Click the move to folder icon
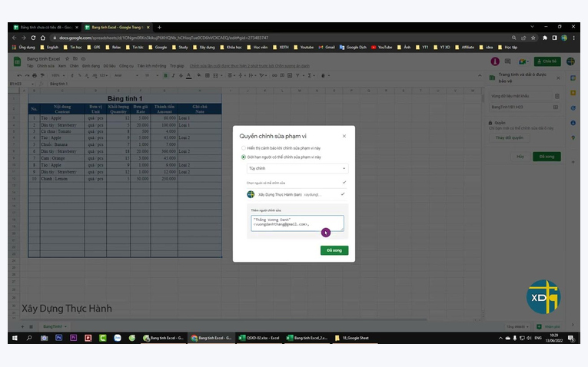The width and height of the screenshot is (588, 367). click(x=75, y=59)
